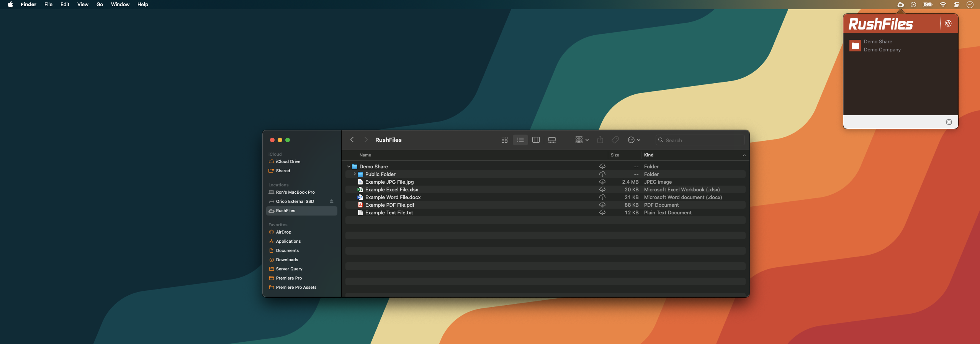This screenshot has height=344, width=980.
Task: Click cloud download icon for Example PDF File
Action: [602, 205]
